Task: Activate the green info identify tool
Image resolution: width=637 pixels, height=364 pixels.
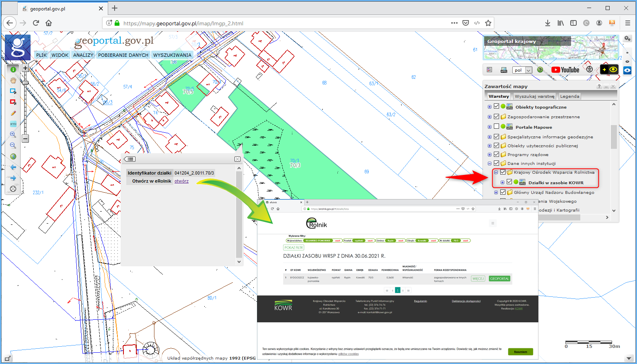Action: [x=13, y=70]
